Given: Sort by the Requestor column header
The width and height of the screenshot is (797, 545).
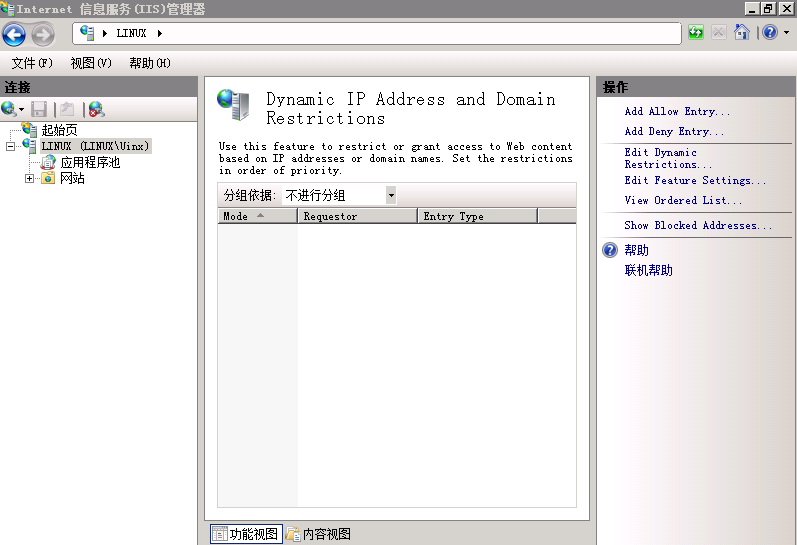Looking at the screenshot, I should click(357, 216).
